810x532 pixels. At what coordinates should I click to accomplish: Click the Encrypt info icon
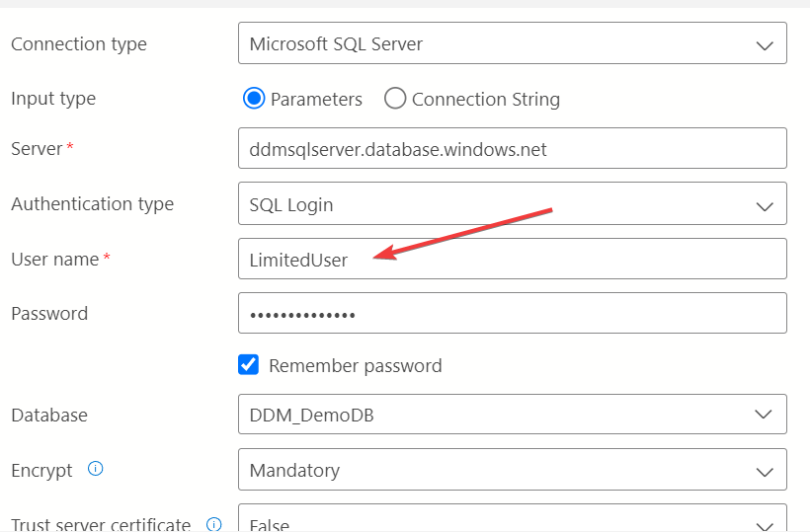(96, 469)
